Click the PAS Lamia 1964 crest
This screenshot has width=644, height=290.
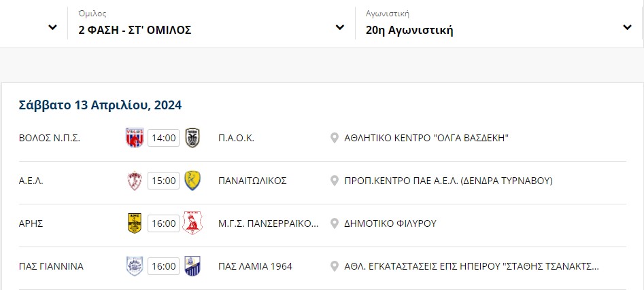coord(192,266)
